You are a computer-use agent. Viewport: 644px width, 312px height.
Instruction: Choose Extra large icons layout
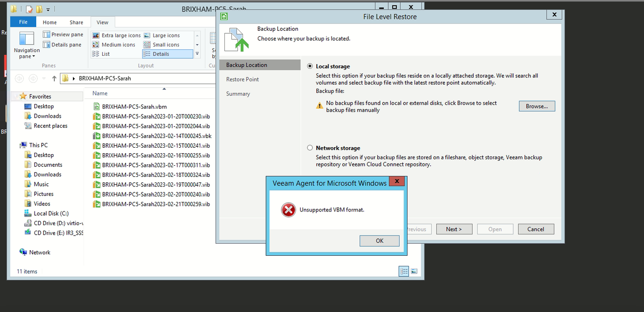click(x=117, y=36)
